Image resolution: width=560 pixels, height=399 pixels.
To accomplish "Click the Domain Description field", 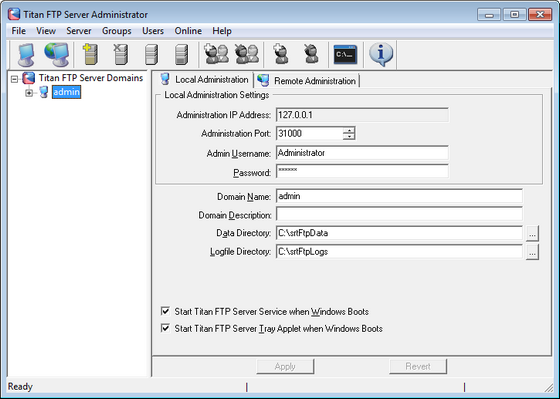I will tap(399, 214).
